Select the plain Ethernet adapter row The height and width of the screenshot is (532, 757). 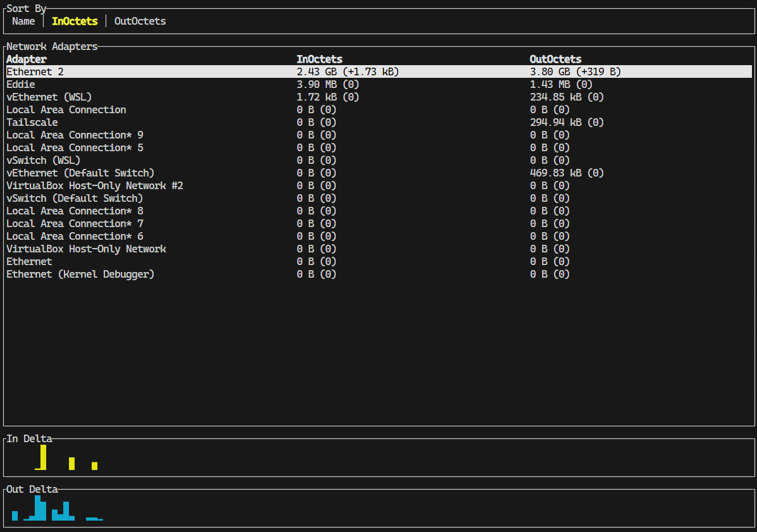pos(379,261)
